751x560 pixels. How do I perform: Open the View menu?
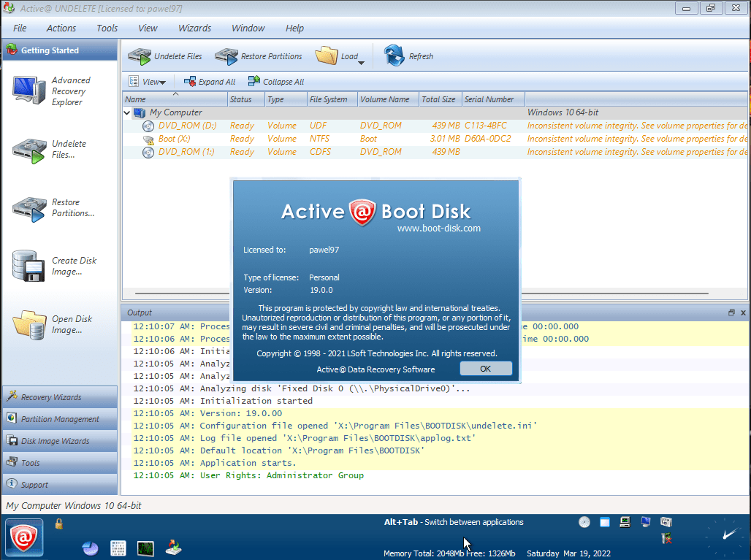pyautogui.click(x=148, y=28)
